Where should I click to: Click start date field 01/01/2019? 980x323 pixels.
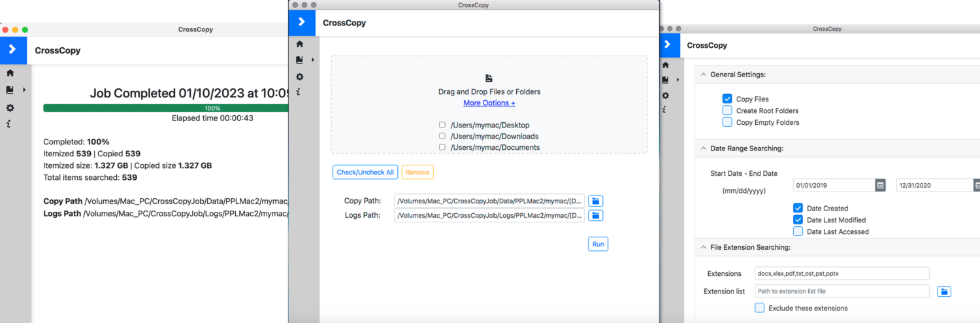834,185
